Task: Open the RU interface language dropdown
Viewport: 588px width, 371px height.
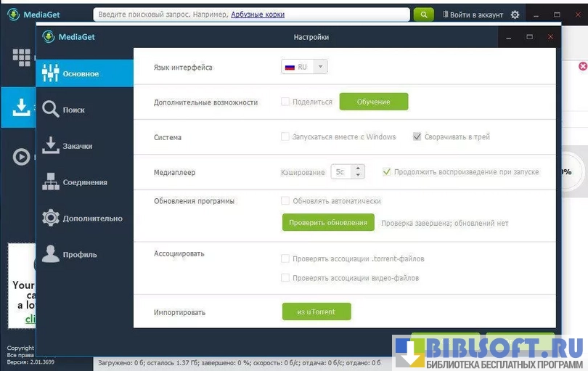Action: pos(304,67)
